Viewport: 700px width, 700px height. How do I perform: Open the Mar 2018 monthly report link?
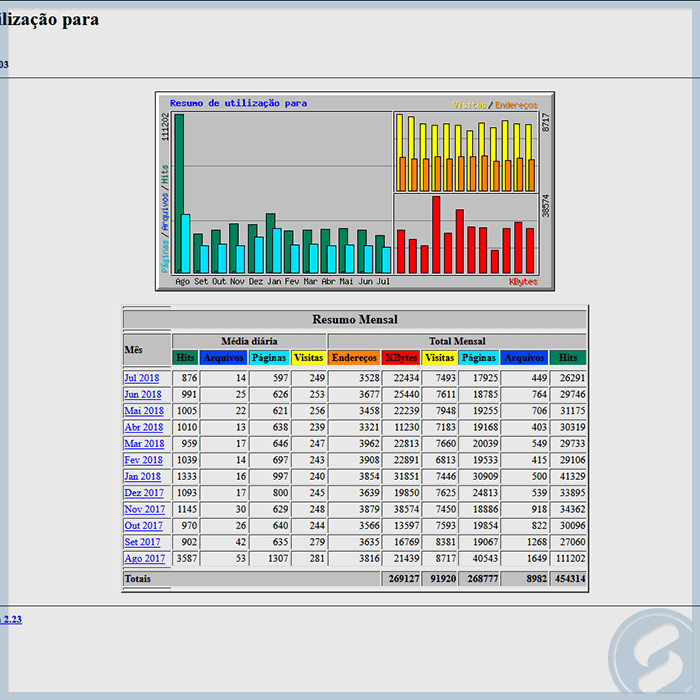144,444
